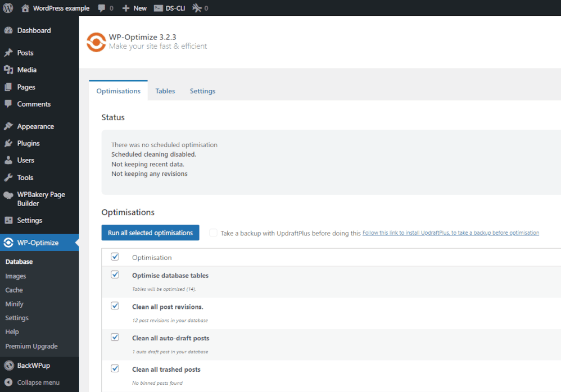The image size is (561, 392).
Task: Open Posts label in sidebar
Action: coord(25,53)
